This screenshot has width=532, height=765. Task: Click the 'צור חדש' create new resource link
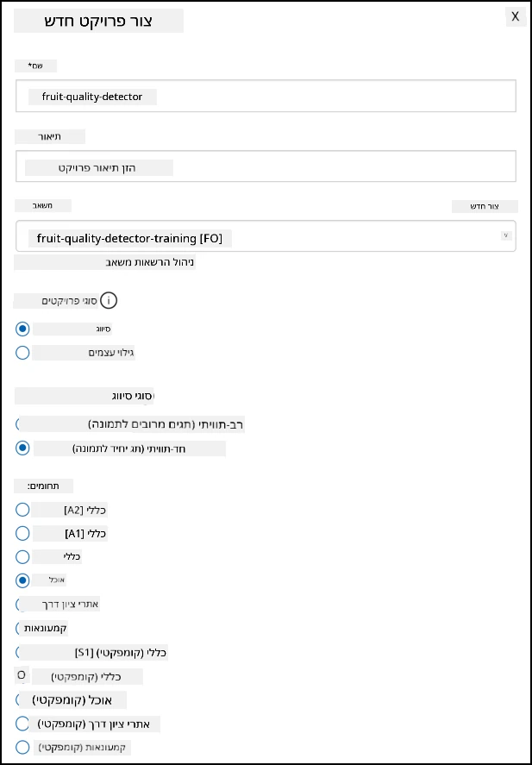pos(485,206)
